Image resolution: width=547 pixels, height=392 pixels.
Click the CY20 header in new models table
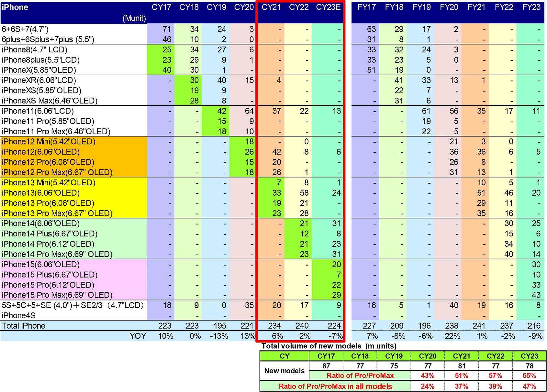pyautogui.click(x=428, y=356)
